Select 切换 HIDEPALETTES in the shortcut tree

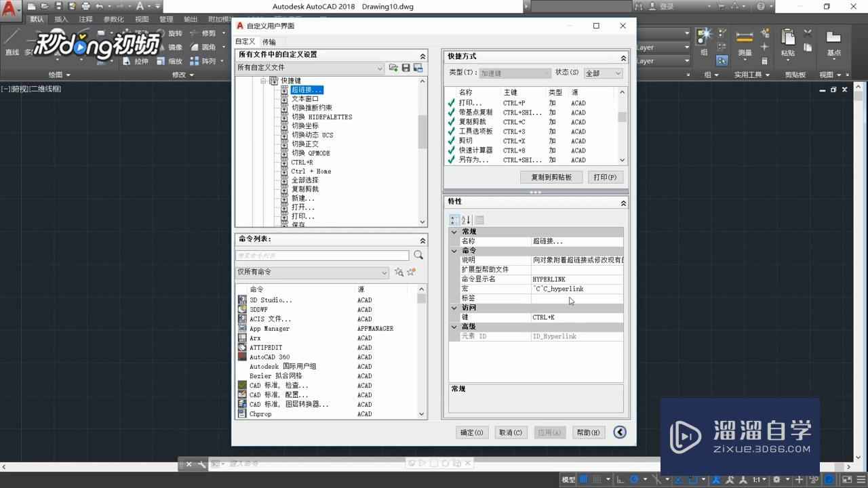321,117
